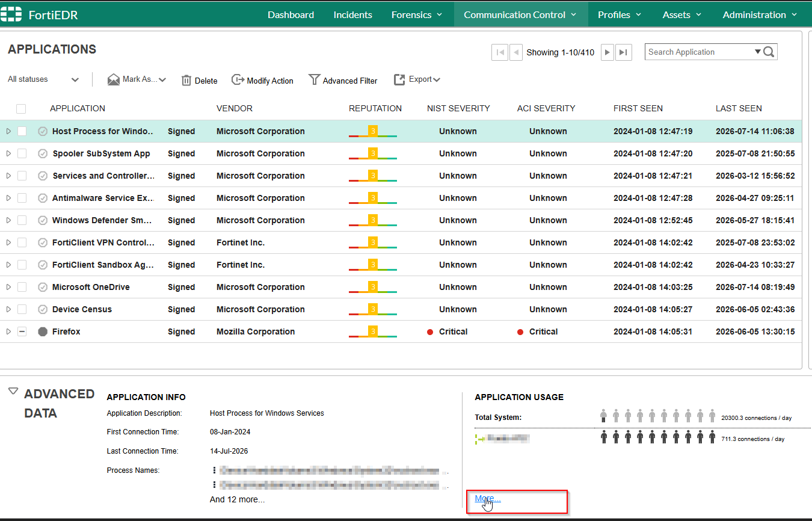Open the Forensics menu
The width and height of the screenshot is (812, 521).
click(417, 14)
